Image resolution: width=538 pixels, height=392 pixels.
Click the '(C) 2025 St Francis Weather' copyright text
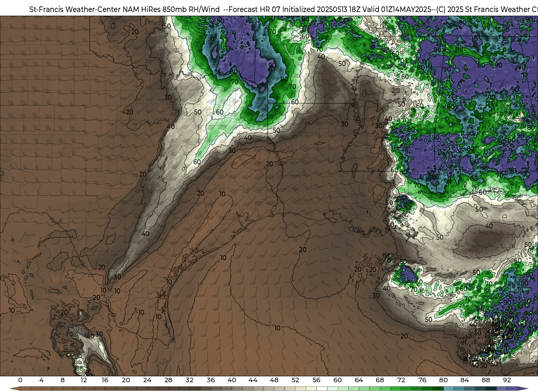(x=483, y=10)
